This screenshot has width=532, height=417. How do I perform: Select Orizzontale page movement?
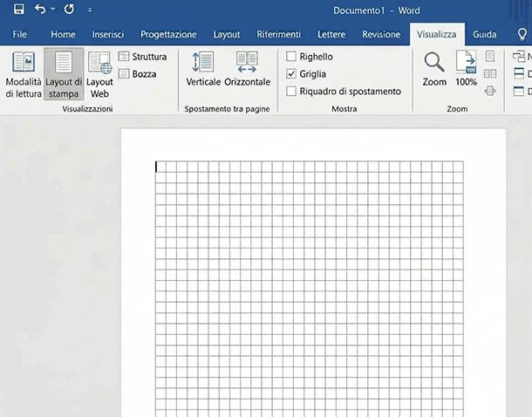click(x=247, y=69)
